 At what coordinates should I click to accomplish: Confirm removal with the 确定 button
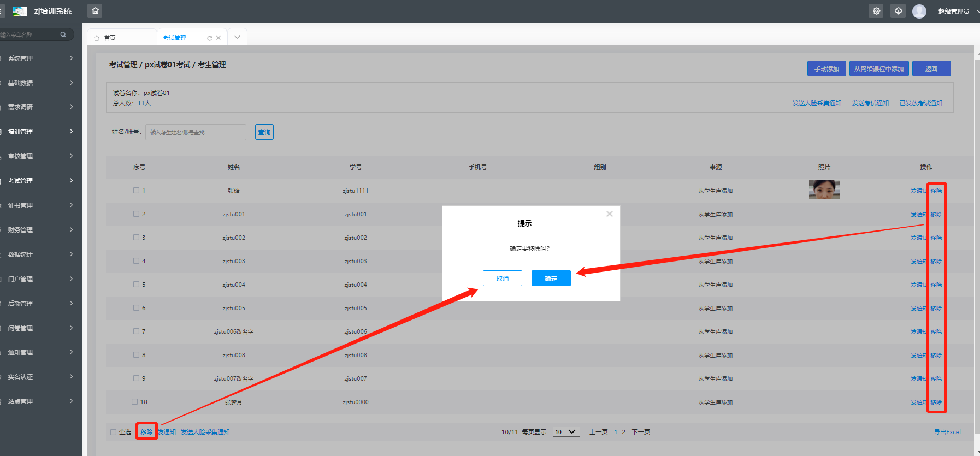click(x=551, y=279)
